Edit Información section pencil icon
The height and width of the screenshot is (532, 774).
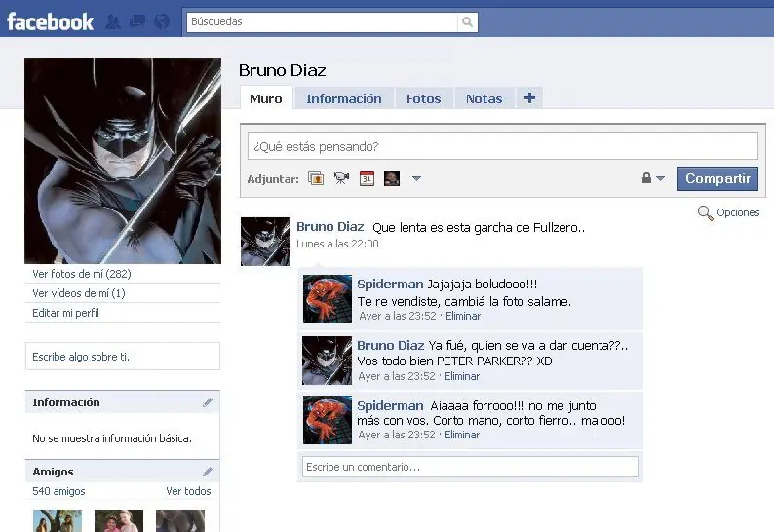[x=208, y=402]
